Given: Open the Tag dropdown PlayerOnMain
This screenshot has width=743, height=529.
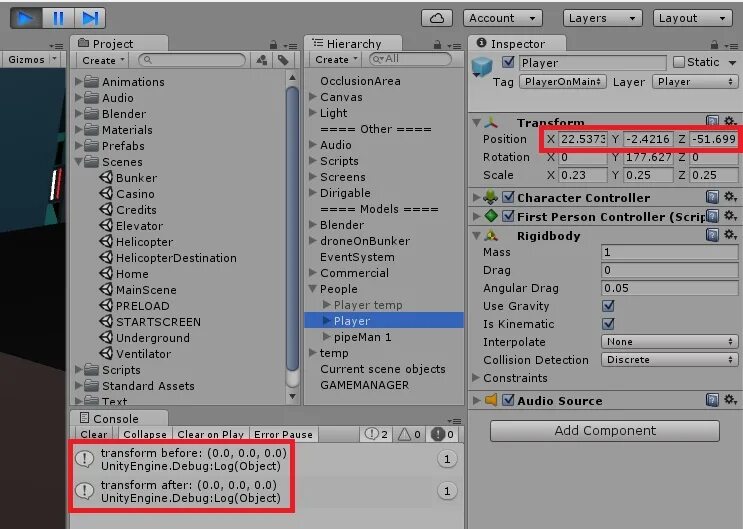Looking at the screenshot, I should (563, 82).
